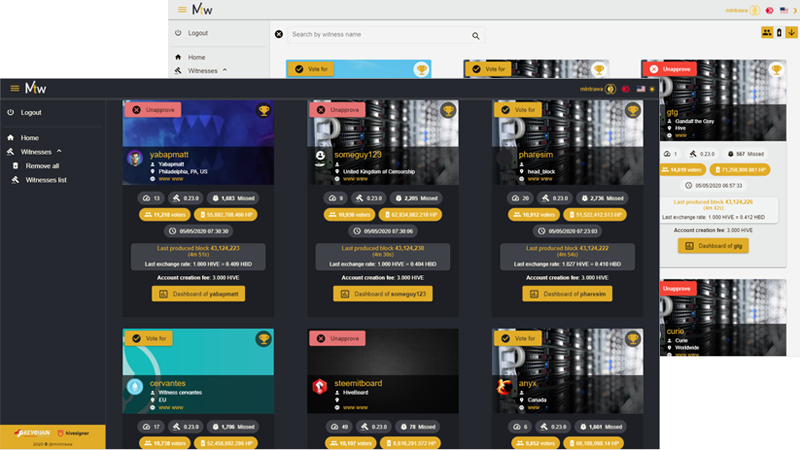
Task: Open Dashboard of gtg
Action: 713,246
